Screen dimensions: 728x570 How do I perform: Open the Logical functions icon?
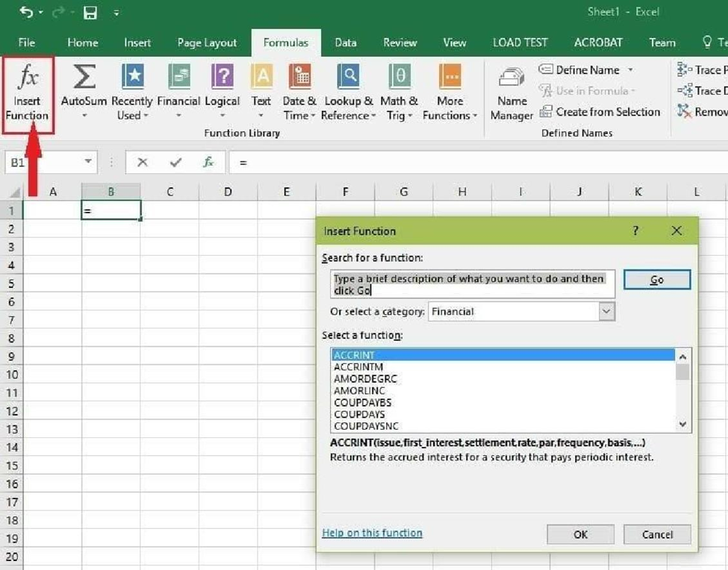pyautogui.click(x=223, y=78)
